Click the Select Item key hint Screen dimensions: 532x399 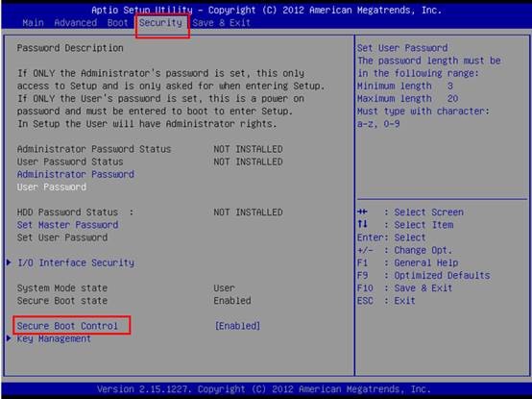[x=405, y=225]
